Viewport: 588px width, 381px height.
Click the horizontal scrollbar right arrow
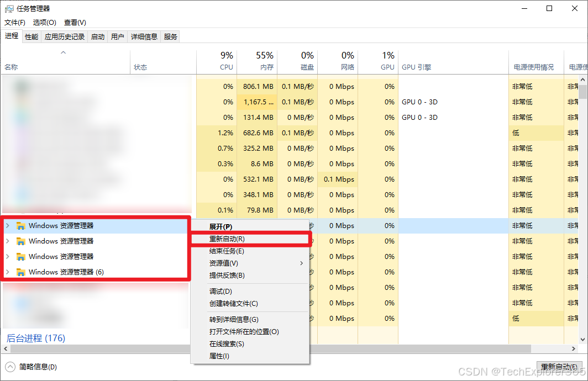click(x=574, y=349)
